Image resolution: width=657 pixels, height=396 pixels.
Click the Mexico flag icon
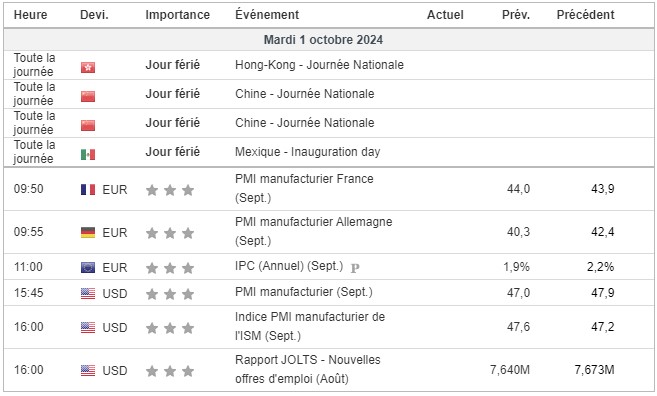88,154
